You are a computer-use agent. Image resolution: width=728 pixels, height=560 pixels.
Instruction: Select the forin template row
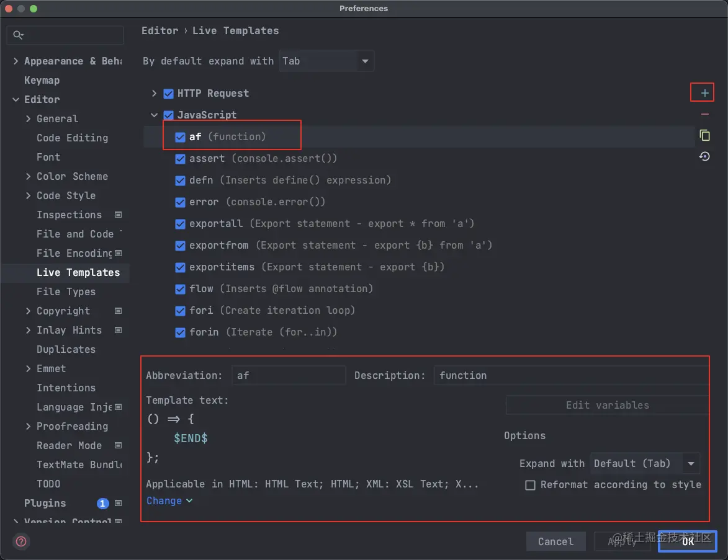419,332
